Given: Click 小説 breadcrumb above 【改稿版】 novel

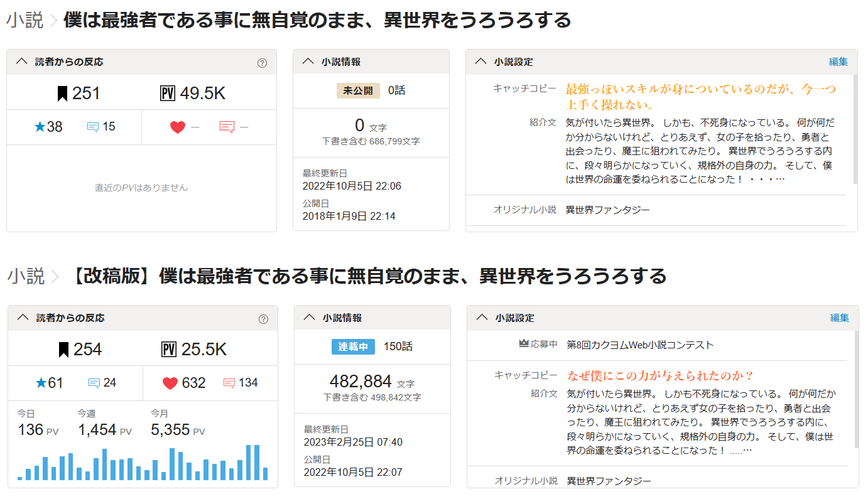Looking at the screenshot, I should tap(26, 276).
